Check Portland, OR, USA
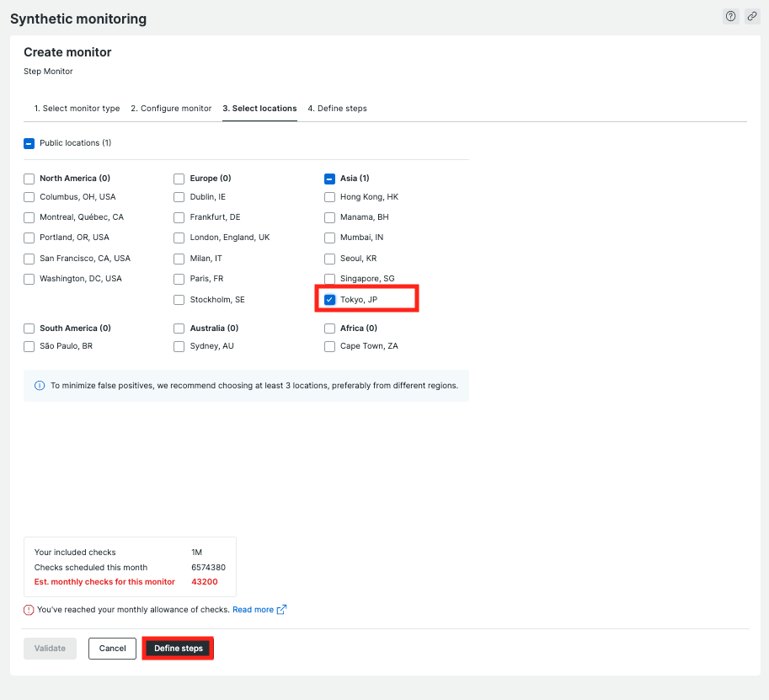The height and width of the screenshot is (700, 769). [29, 238]
